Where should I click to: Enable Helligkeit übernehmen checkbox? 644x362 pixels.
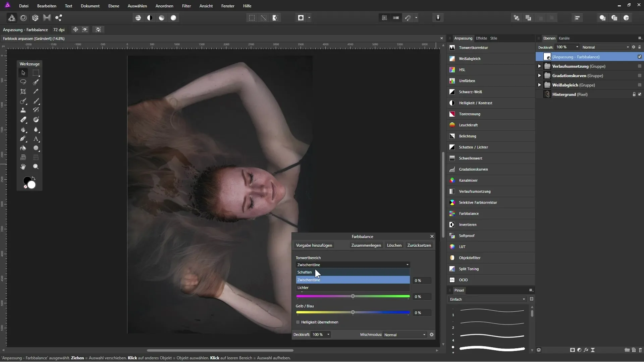[298, 322]
